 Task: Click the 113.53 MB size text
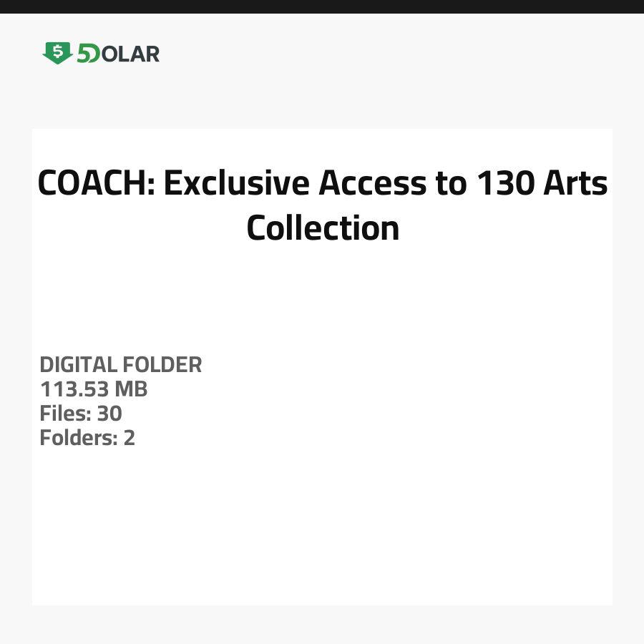tap(94, 389)
